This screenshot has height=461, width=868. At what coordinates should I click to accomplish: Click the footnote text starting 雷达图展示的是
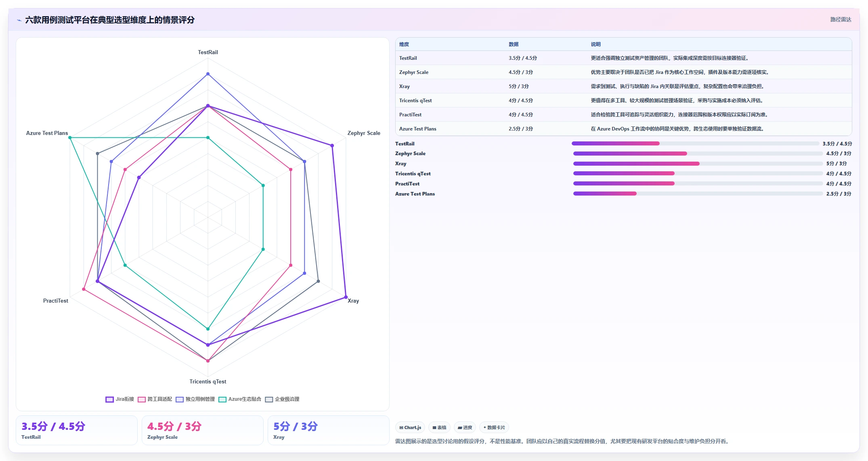pyautogui.click(x=563, y=441)
